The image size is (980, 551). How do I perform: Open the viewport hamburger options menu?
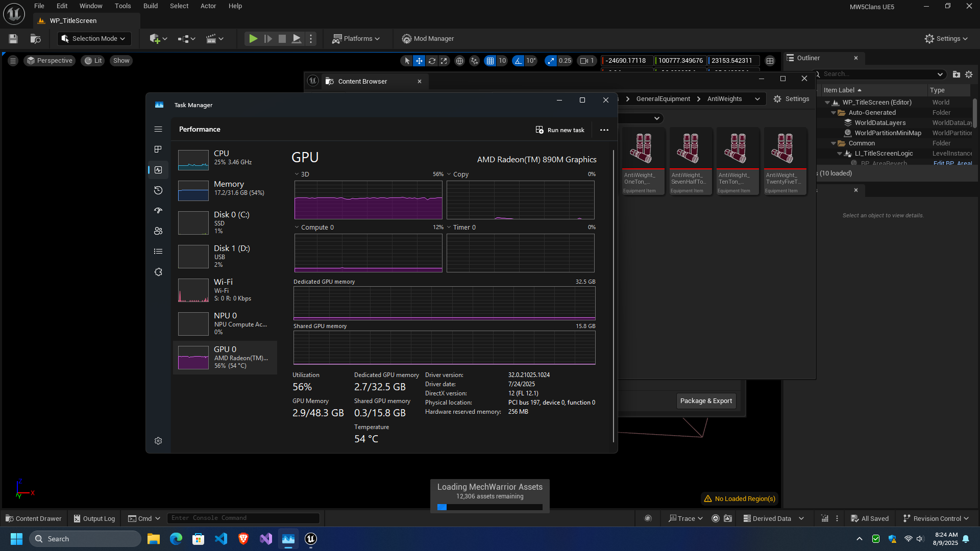[13, 61]
